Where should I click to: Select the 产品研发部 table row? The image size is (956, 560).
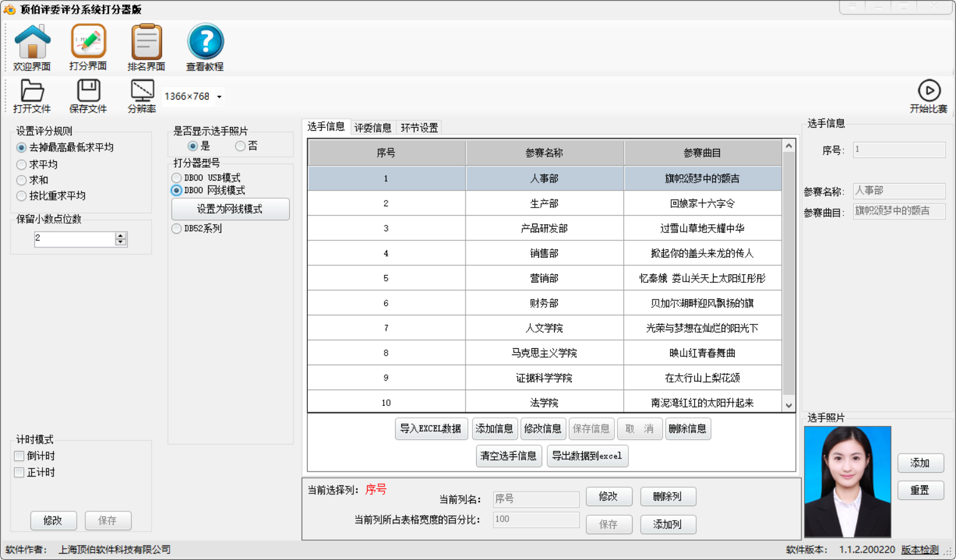tap(543, 228)
